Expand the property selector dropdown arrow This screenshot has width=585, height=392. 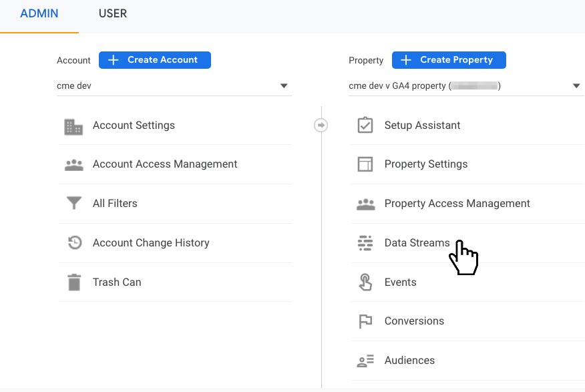click(x=576, y=86)
